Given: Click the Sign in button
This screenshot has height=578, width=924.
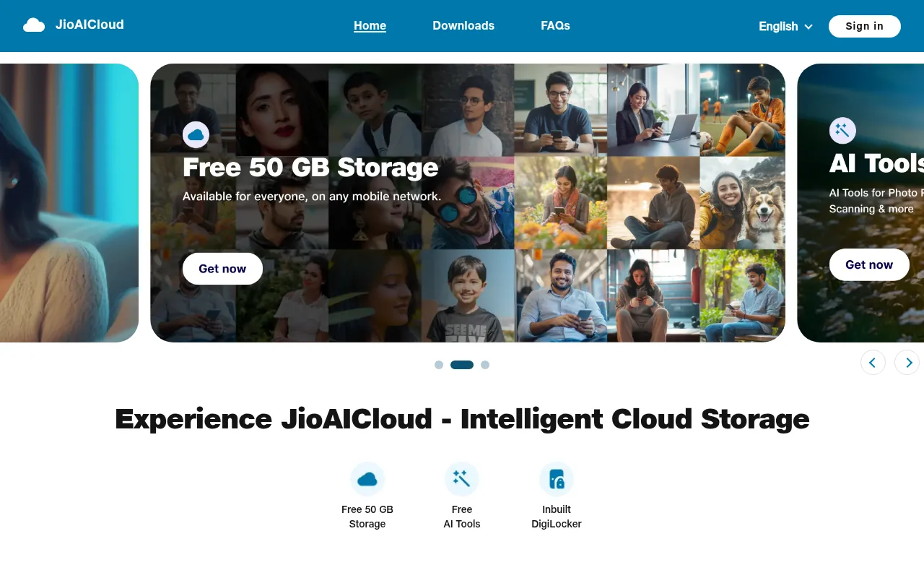Looking at the screenshot, I should 865,26.
